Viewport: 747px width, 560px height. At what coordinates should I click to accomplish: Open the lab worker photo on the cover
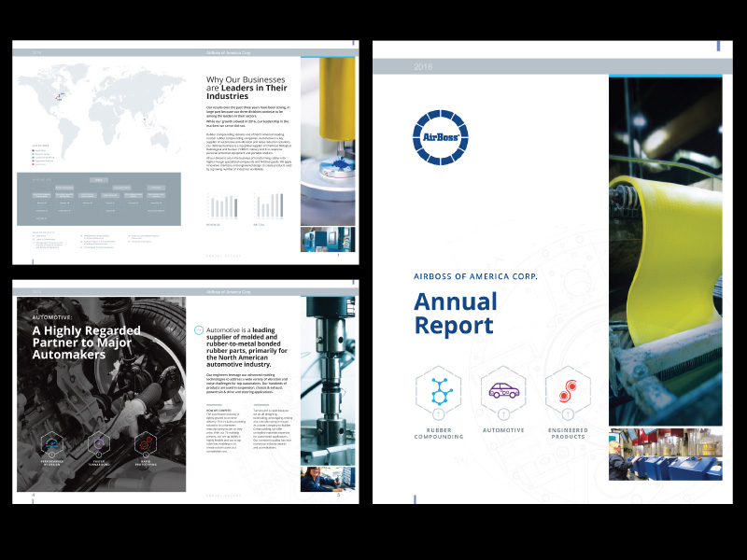pos(666,455)
